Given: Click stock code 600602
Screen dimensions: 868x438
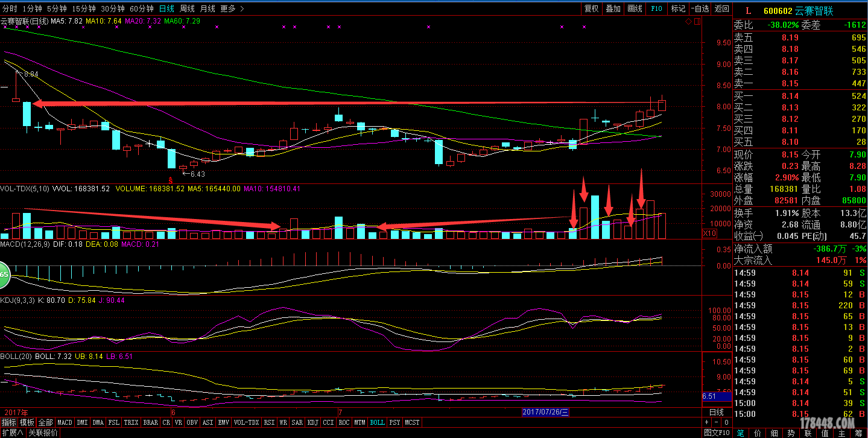Looking at the screenshot, I should click(x=778, y=10).
